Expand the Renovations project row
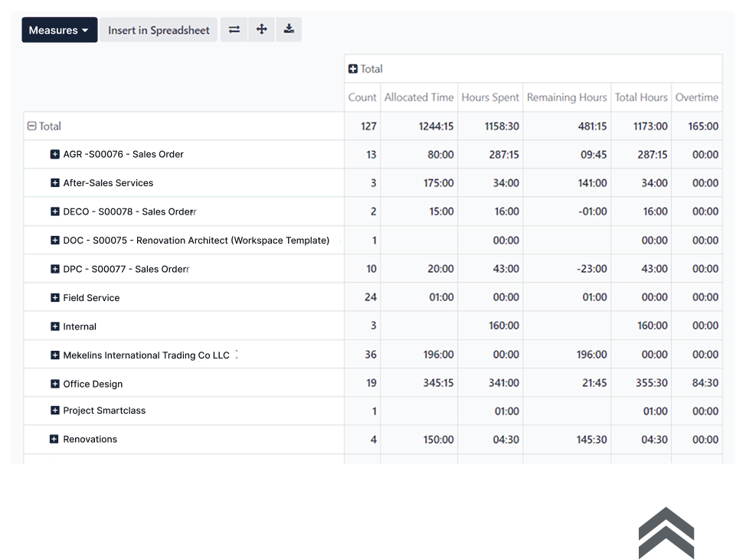Viewport: 746px width, 560px height. click(x=54, y=440)
